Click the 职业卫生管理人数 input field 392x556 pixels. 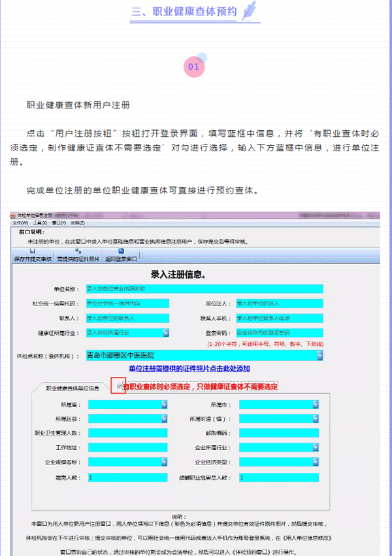coord(128,433)
